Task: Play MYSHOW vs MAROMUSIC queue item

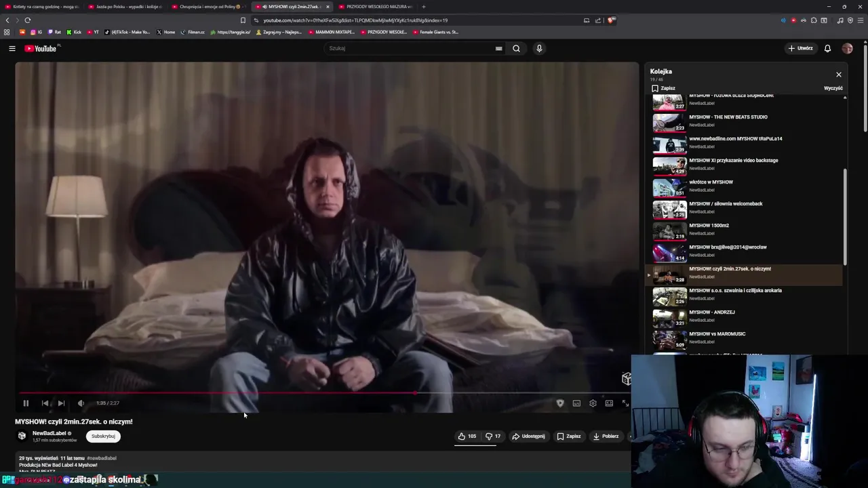Action: coord(747,339)
